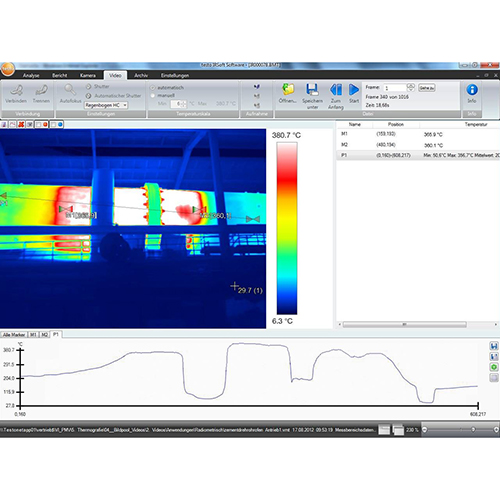
Task: Click the Speichern unter disk icon
Action: pyautogui.click(x=312, y=89)
